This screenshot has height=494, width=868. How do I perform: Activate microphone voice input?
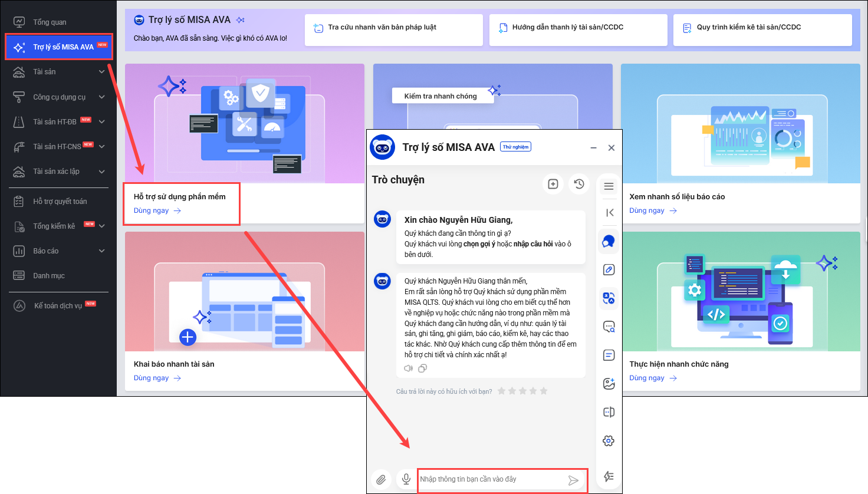[x=406, y=479]
